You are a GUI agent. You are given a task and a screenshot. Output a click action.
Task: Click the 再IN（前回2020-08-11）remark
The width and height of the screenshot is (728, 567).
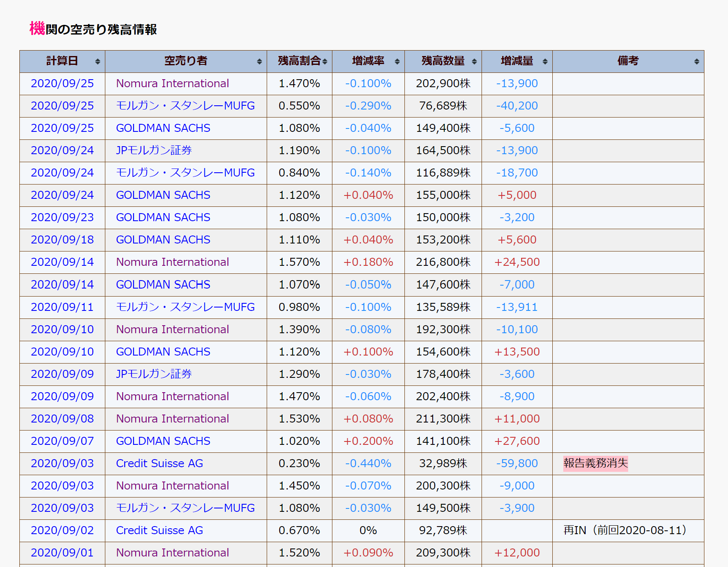point(625,530)
